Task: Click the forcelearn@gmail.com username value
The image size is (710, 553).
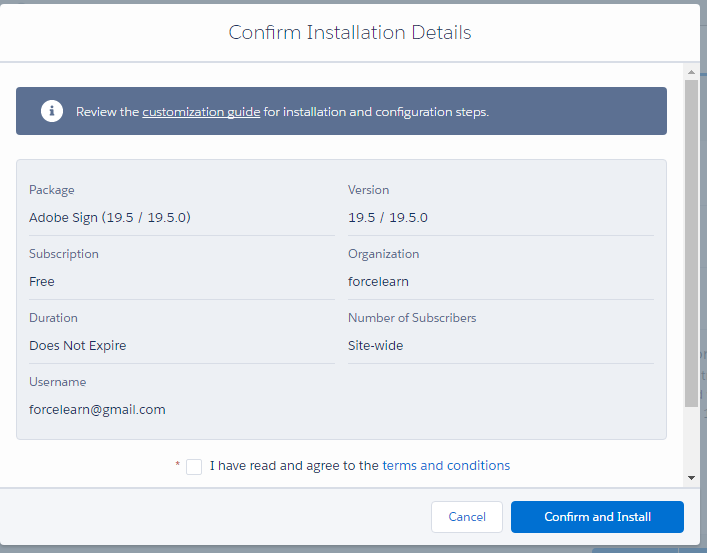Action: [x=97, y=409]
